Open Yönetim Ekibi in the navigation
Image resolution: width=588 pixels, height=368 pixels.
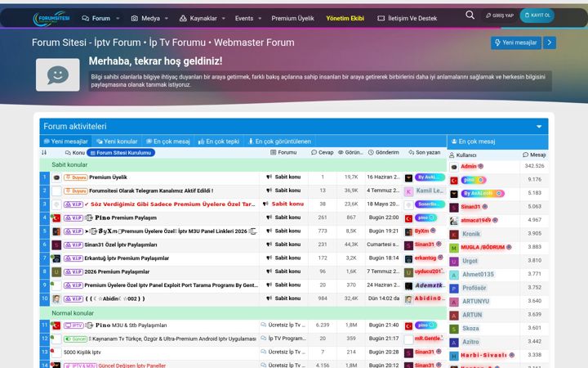pyautogui.click(x=345, y=18)
